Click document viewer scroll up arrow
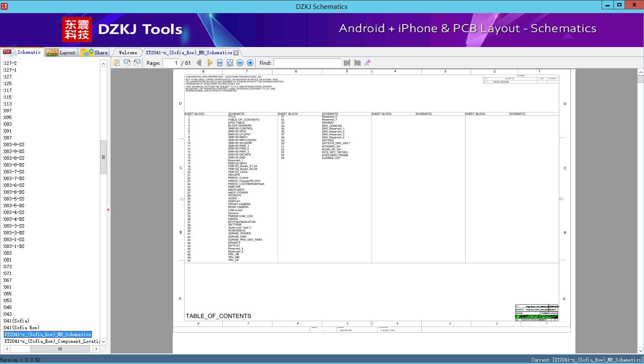The height and width of the screenshot is (364, 644). (x=641, y=72)
